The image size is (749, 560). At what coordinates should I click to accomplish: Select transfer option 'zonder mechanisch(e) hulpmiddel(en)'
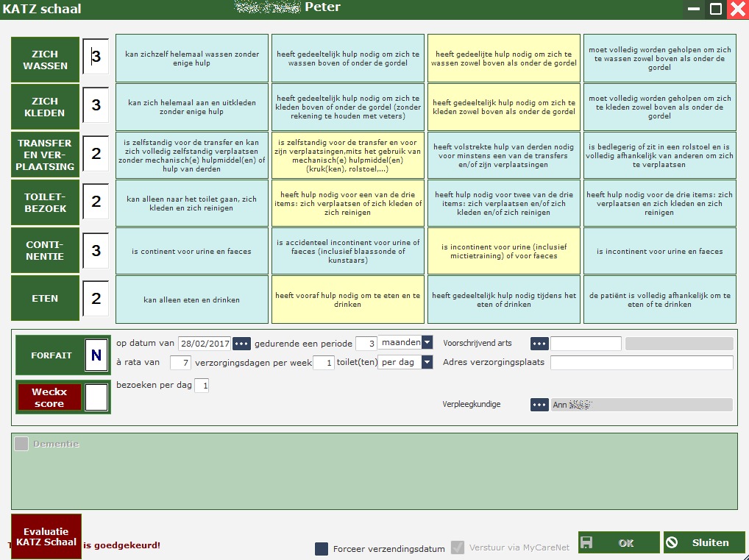[x=192, y=155]
